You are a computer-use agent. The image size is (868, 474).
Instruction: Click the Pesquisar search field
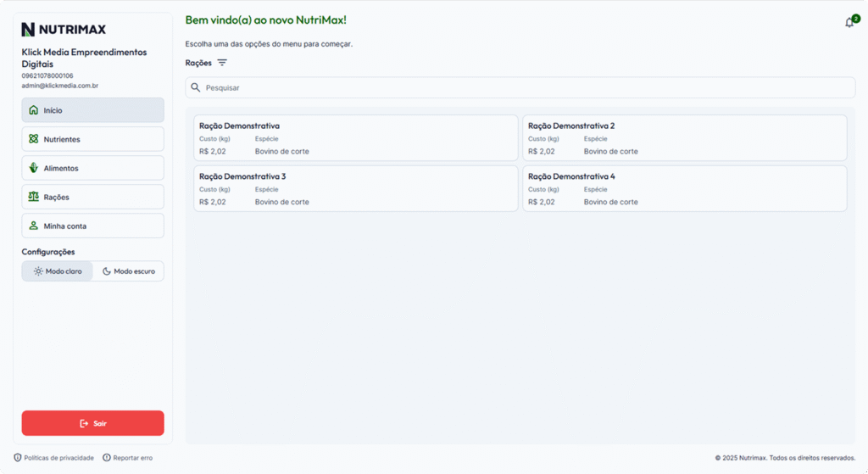[x=520, y=87]
